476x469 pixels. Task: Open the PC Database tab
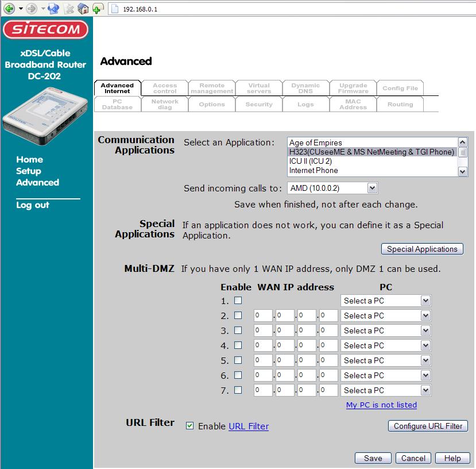[x=118, y=104]
